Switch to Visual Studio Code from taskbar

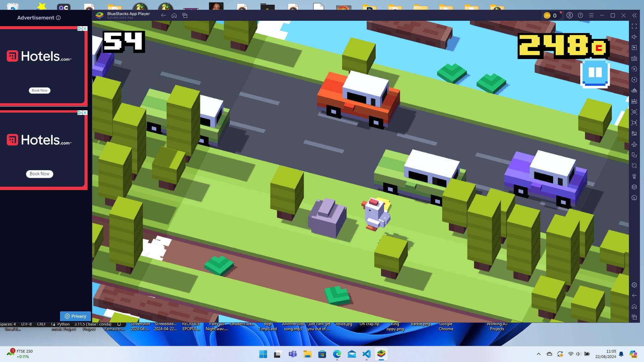(x=367, y=354)
